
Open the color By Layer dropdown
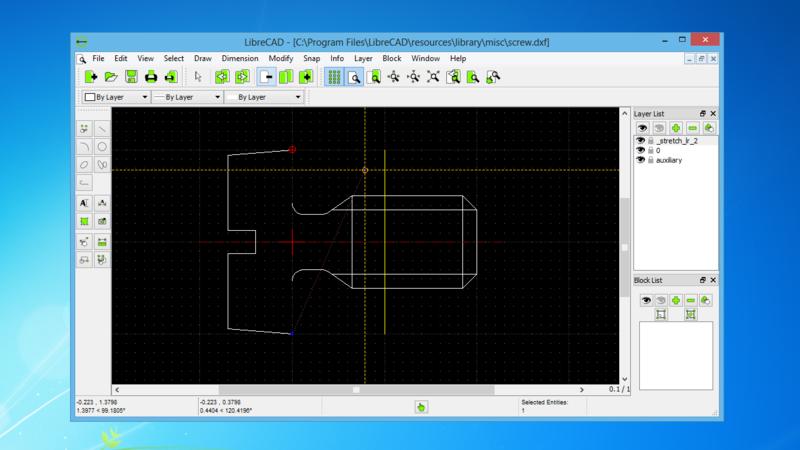point(116,98)
